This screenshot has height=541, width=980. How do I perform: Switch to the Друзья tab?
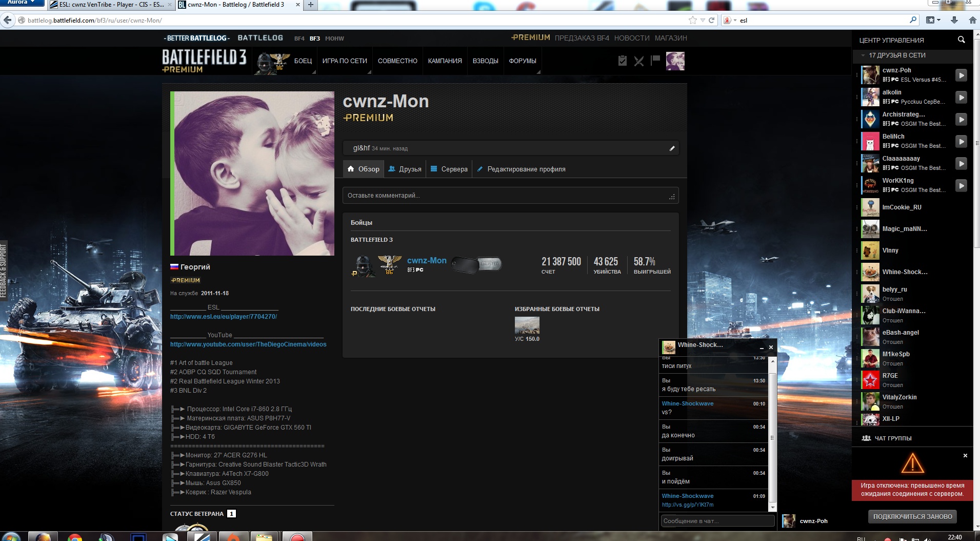tap(405, 169)
